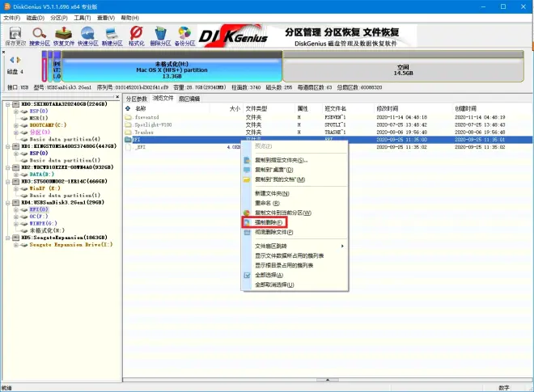The image size is (534, 392).
Task: Click the DiskGenius app icon in title bar
Action: pyautogui.click(x=6, y=6)
